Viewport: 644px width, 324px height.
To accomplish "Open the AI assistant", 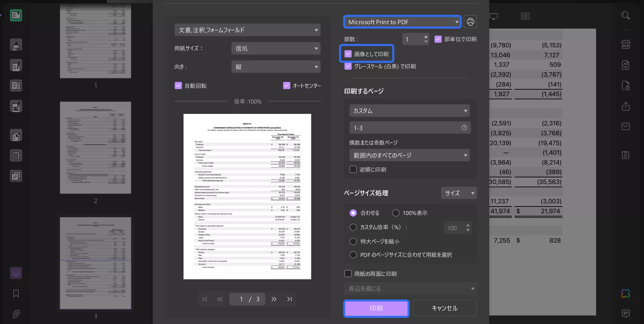I will 626,293.
